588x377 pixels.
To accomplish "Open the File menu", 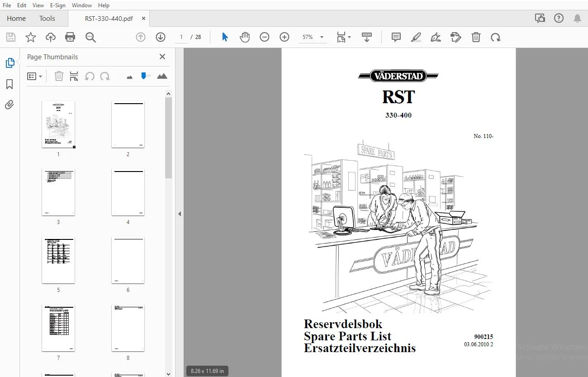I will pyautogui.click(x=7, y=5).
